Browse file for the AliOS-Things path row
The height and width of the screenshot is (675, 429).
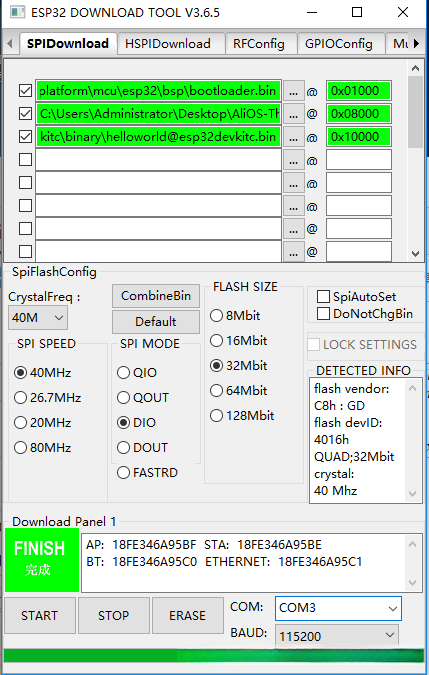click(x=293, y=114)
